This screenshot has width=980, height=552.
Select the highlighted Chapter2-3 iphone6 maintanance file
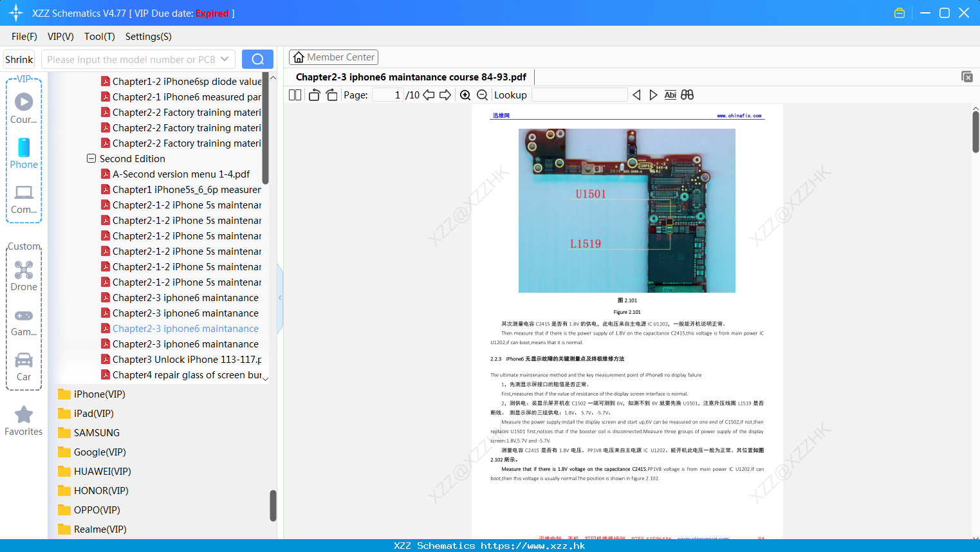(x=180, y=328)
